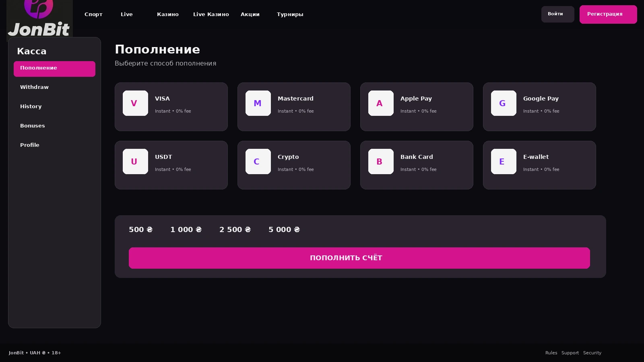Click the 'Crypto' payment method name
This screenshot has height=362, width=644.
pos(288,157)
